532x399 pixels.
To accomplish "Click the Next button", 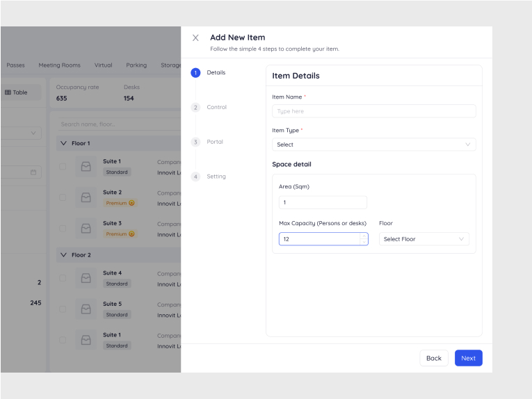I will coord(468,358).
